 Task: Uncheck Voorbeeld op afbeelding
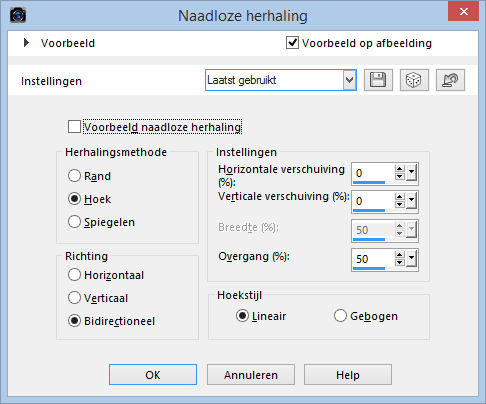click(x=292, y=43)
